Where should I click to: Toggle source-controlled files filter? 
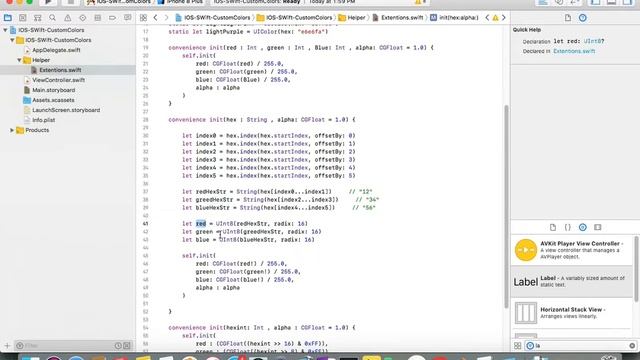pos(127,346)
